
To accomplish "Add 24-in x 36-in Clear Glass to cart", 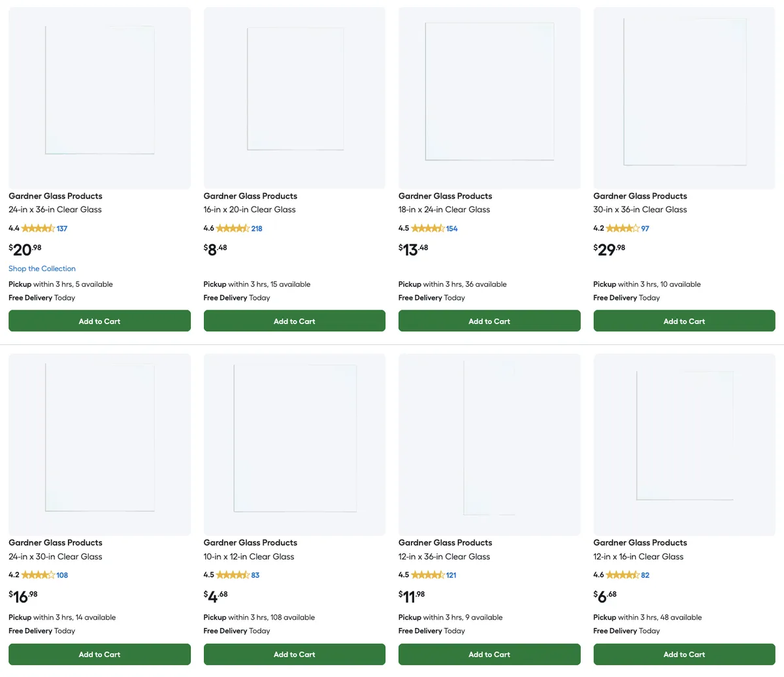I will [x=99, y=321].
